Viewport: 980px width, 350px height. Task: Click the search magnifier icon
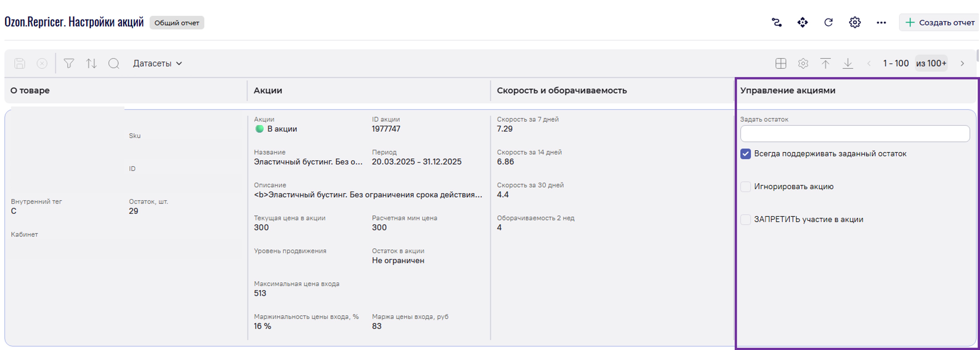pyautogui.click(x=114, y=63)
